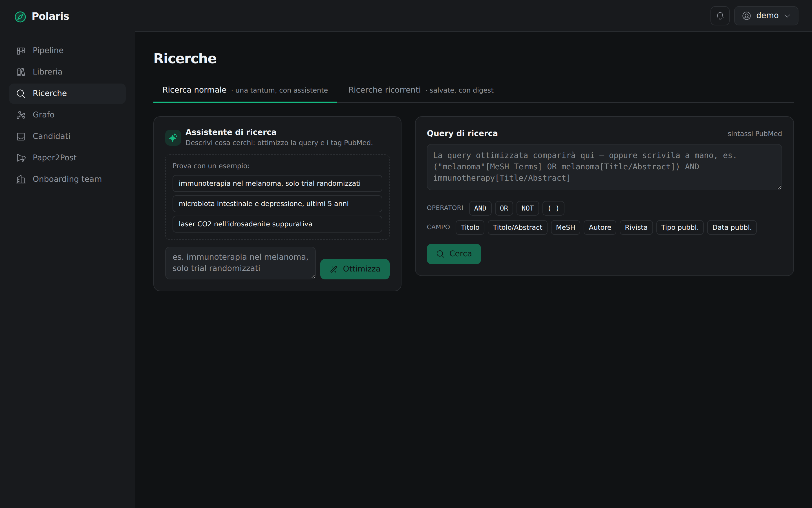Focus the Query di ricerca text area
812x508 pixels.
click(604, 167)
